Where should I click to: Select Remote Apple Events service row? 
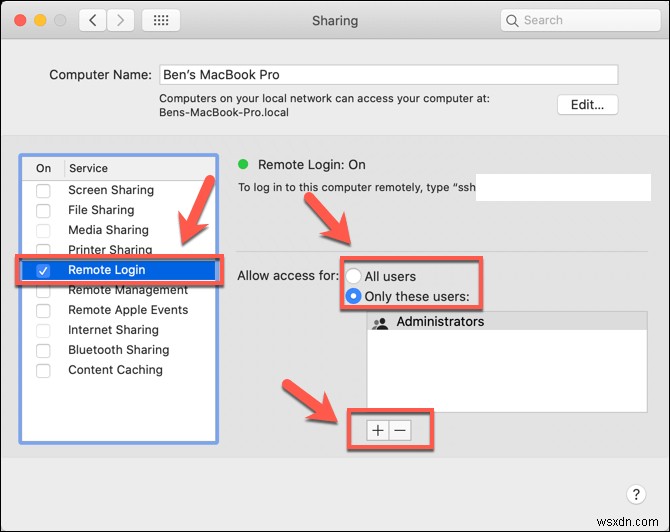pos(119,310)
